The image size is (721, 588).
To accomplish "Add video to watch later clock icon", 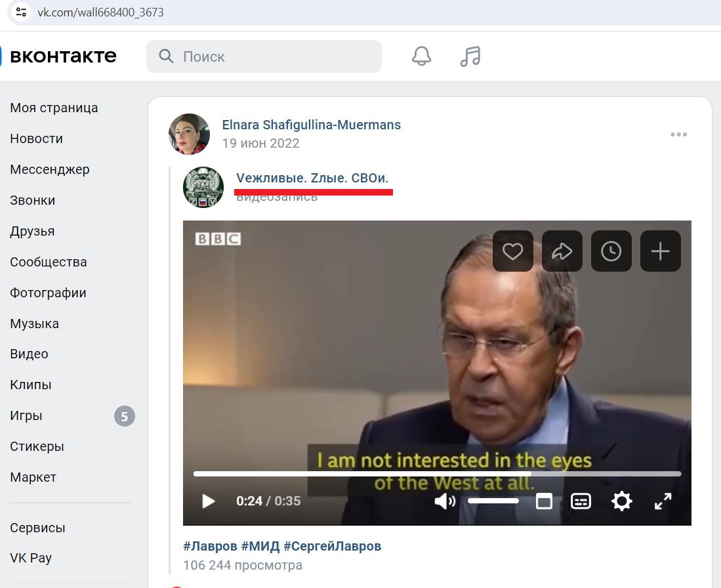I will tap(611, 251).
